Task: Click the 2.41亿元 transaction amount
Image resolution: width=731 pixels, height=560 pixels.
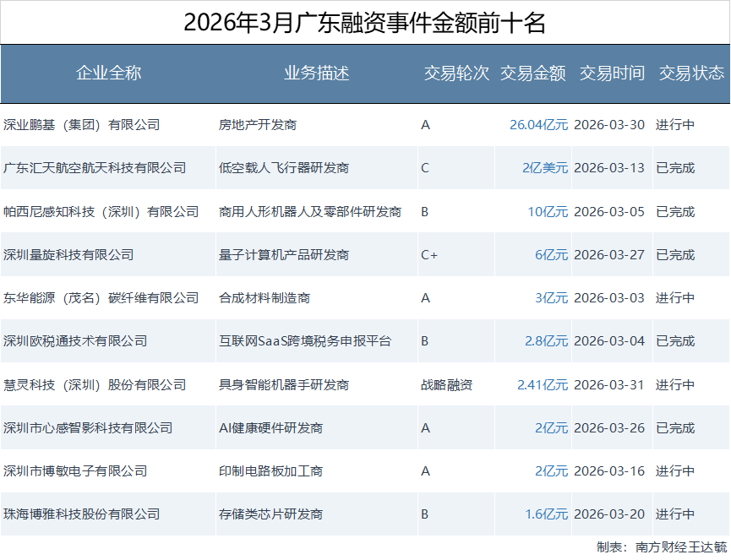Action: pos(543,385)
